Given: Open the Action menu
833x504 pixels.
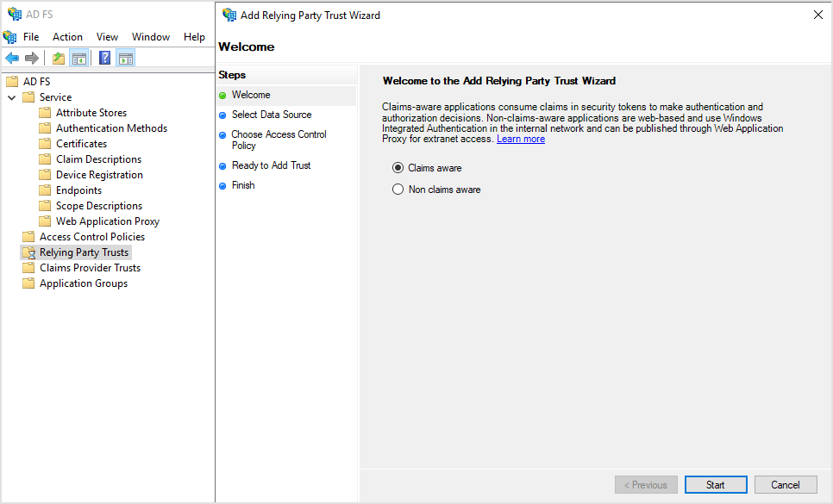Looking at the screenshot, I should (x=67, y=36).
